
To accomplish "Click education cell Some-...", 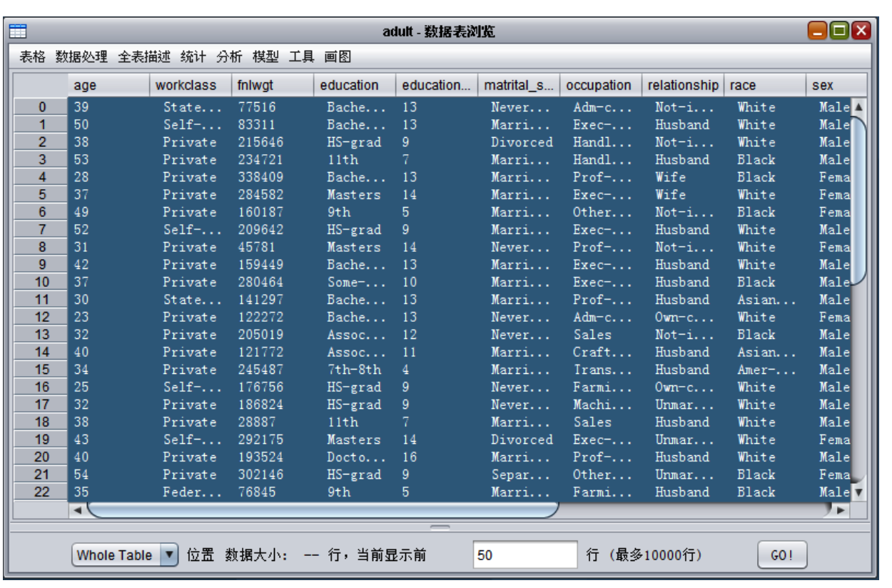I will 356,282.
